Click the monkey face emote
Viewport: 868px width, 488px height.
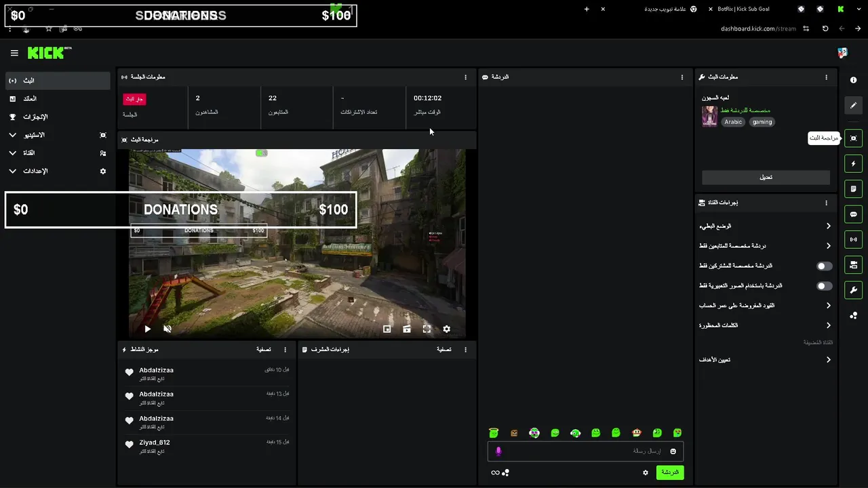tap(637, 432)
